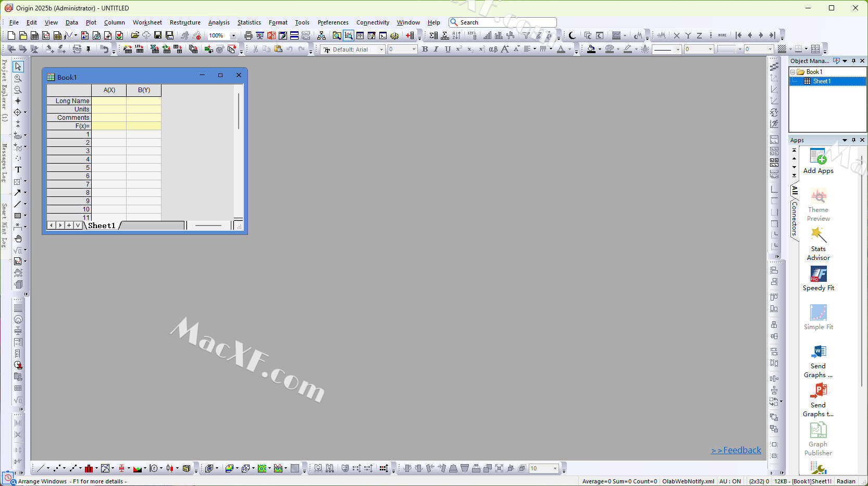
Task: Open the font size dropdown
Action: coord(414,49)
